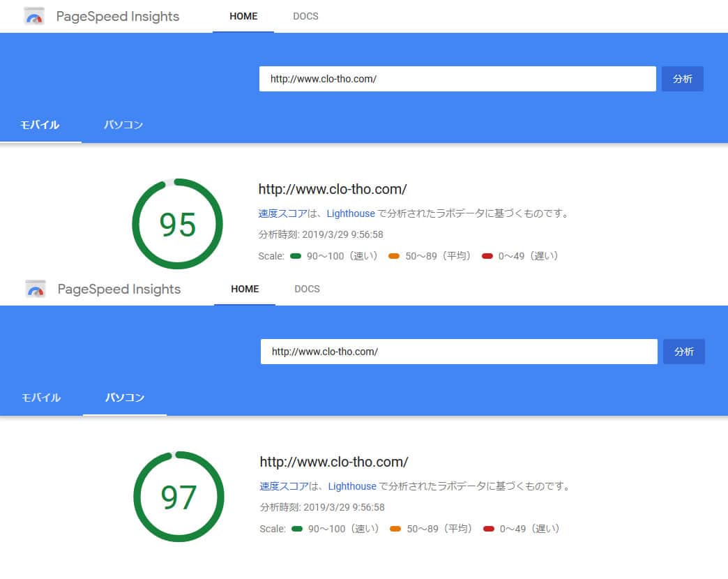Click the 50~89（平均）label under score 95

(439, 256)
